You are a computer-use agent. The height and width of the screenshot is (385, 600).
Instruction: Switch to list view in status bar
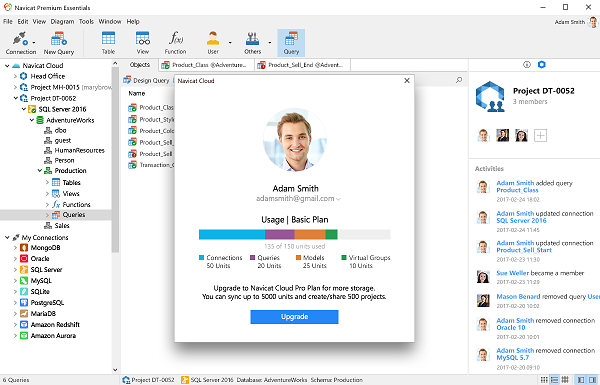point(554,380)
